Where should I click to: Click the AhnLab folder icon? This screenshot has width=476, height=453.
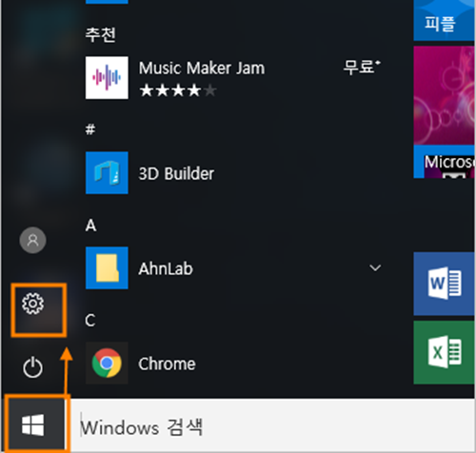[107, 268]
